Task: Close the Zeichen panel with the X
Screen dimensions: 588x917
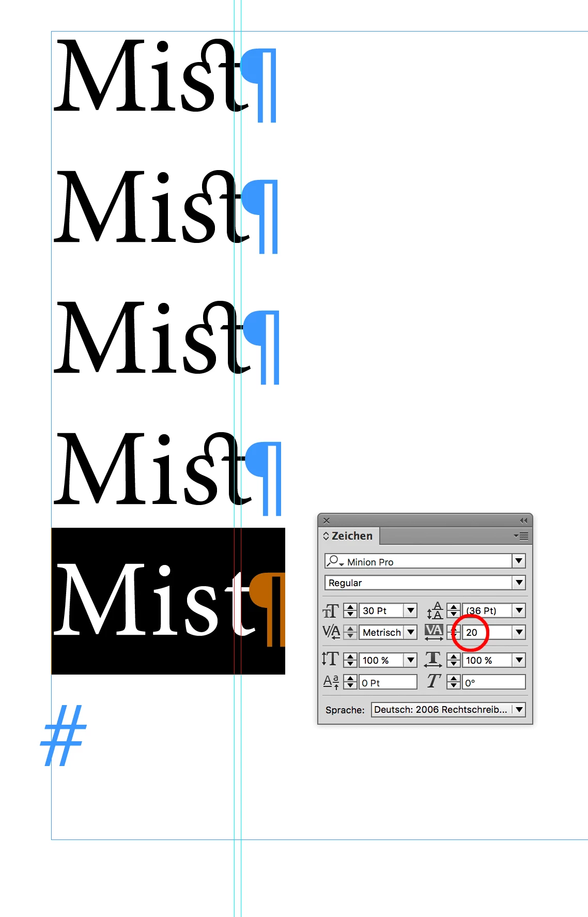Action: tap(327, 521)
